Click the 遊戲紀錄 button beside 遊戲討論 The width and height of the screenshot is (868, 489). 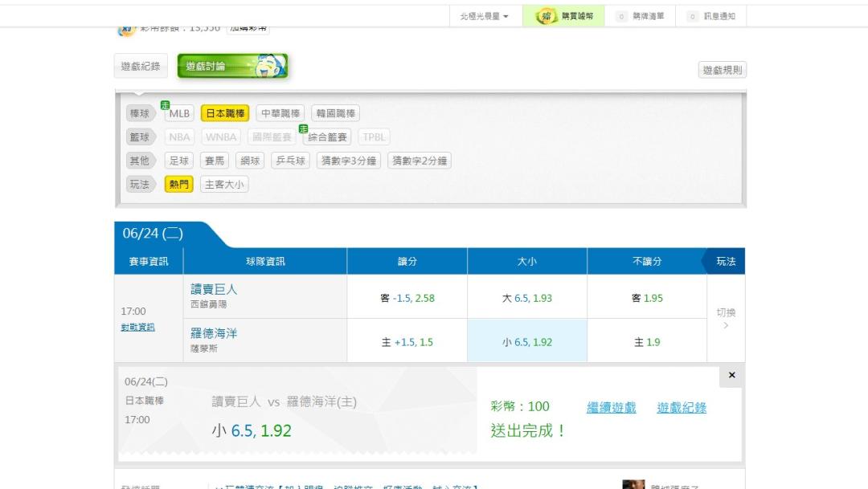141,67
